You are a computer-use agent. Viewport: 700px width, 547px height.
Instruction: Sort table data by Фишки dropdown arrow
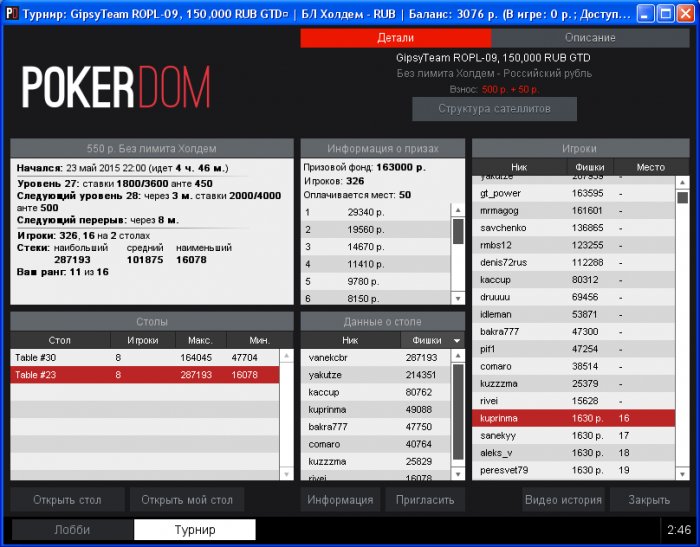[457, 341]
